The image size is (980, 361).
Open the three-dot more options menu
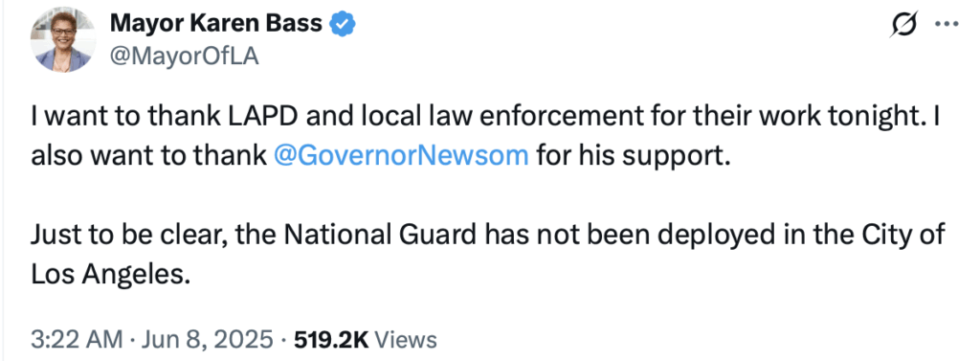point(947,24)
